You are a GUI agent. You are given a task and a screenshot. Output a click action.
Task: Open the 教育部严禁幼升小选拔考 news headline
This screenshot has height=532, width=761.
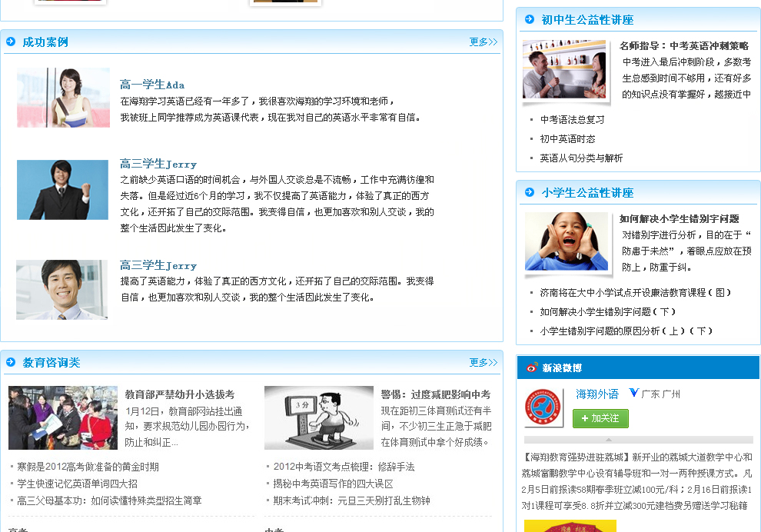click(x=179, y=394)
